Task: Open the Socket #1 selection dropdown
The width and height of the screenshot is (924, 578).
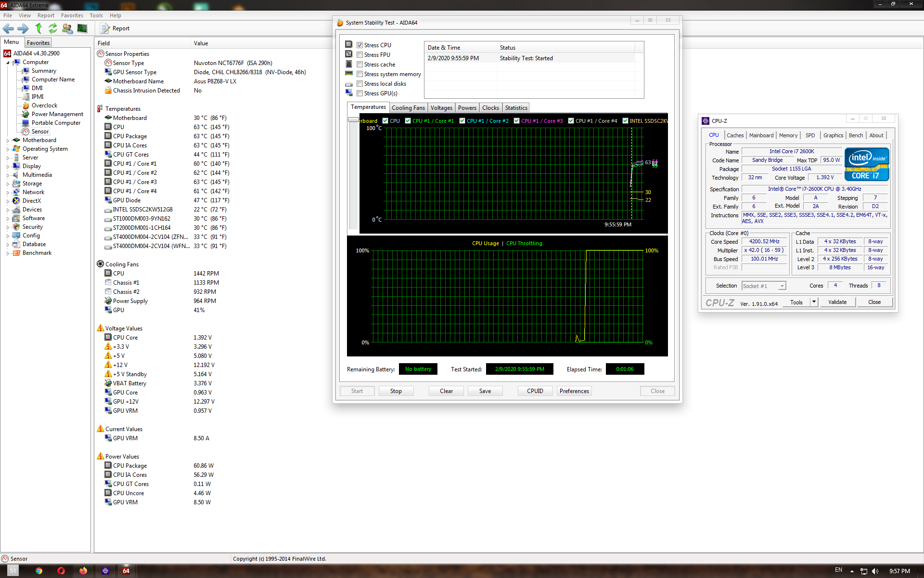Action: pyautogui.click(x=782, y=286)
